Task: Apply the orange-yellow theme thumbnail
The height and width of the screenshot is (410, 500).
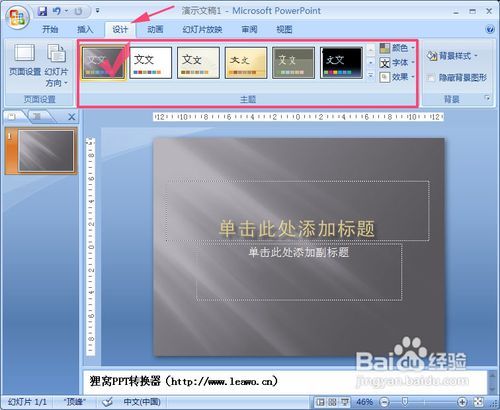Action: 246,63
